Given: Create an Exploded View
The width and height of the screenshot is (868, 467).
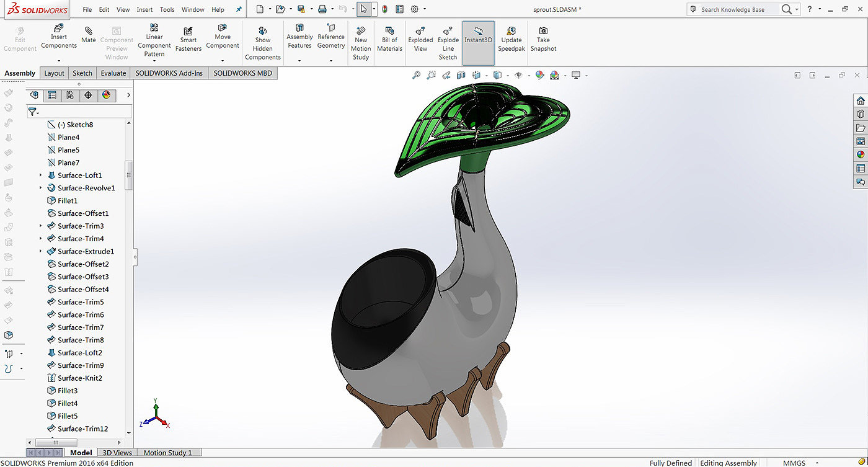Looking at the screenshot, I should pyautogui.click(x=420, y=32).
